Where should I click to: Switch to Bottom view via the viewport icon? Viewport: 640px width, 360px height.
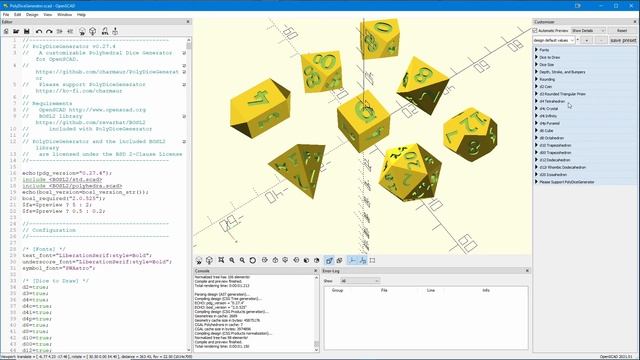[285, 260]
